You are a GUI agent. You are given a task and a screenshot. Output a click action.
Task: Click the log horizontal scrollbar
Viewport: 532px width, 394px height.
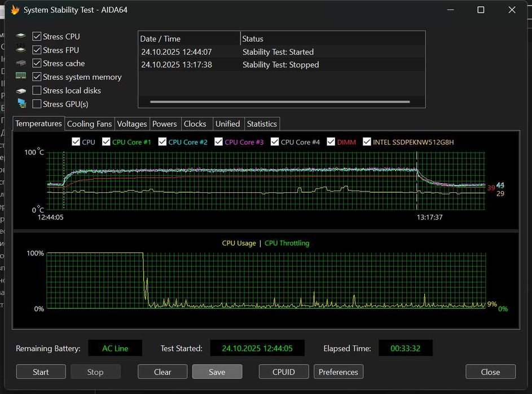click(x=280, y=101)
